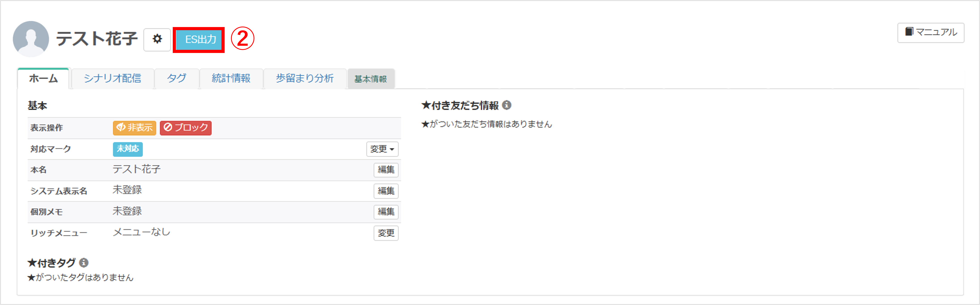Click the info icon next to ★付きタグ
This screenshot has width=980, height=305.
coord(84,262)
